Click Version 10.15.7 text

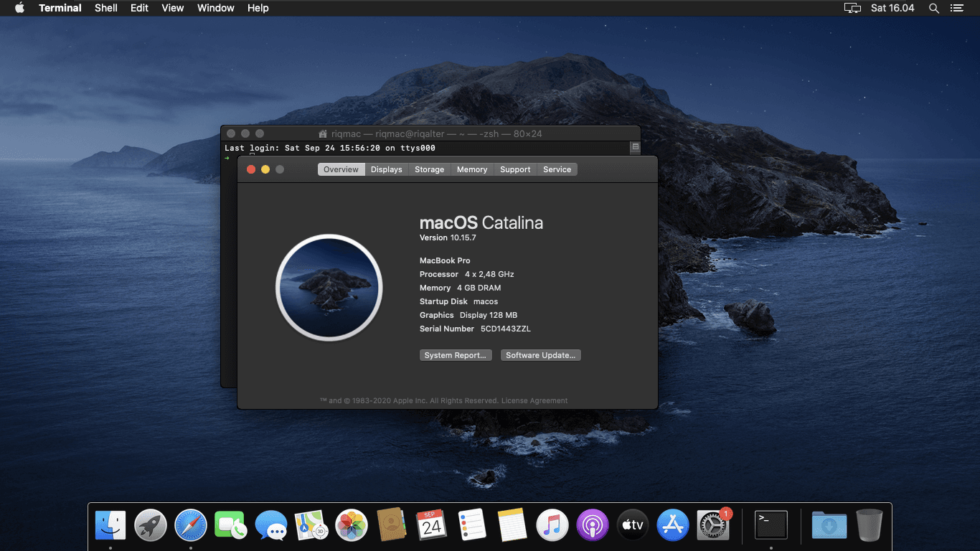pyautogui.click(x=448, y=237)
